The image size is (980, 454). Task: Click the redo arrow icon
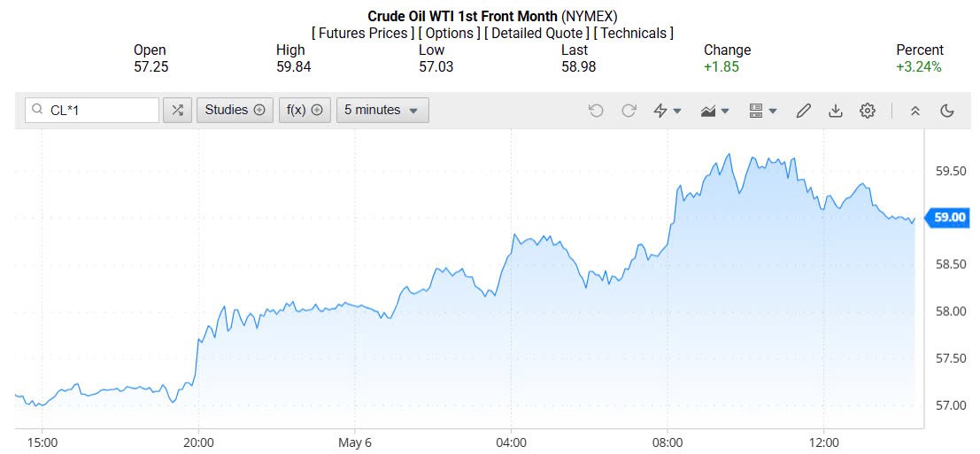point(629,111)
